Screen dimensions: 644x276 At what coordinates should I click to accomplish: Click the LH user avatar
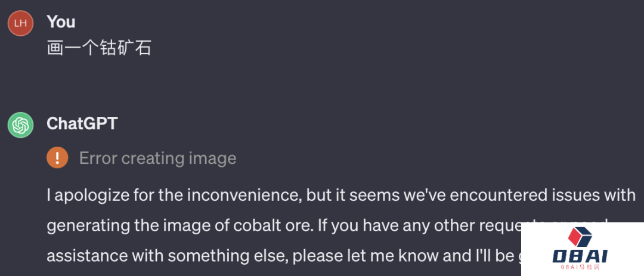pyautogui.click(x=20, y=23)
